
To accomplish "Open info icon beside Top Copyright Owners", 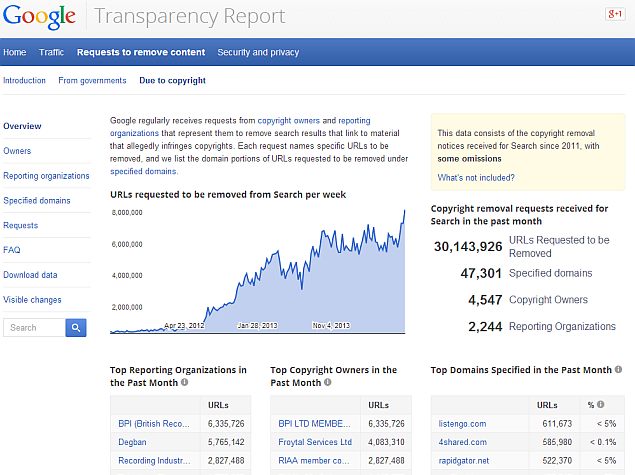I will point(328,382).
